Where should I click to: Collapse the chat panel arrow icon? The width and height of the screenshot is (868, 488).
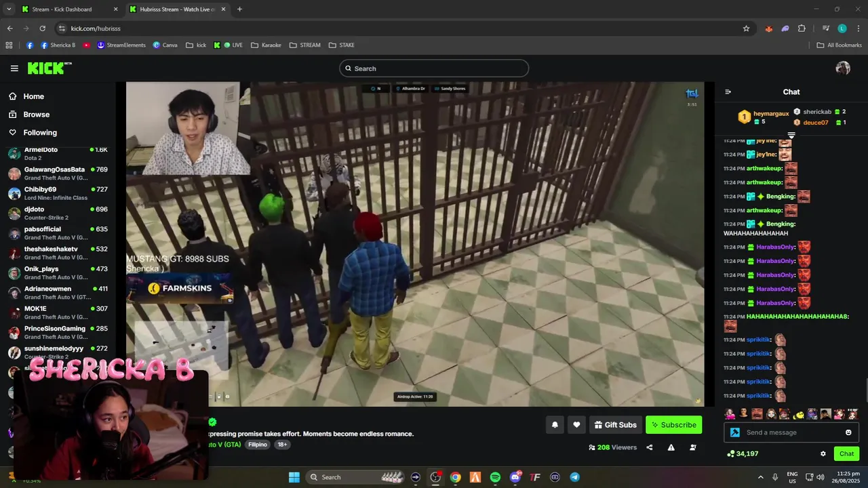(x=728, y=92)
